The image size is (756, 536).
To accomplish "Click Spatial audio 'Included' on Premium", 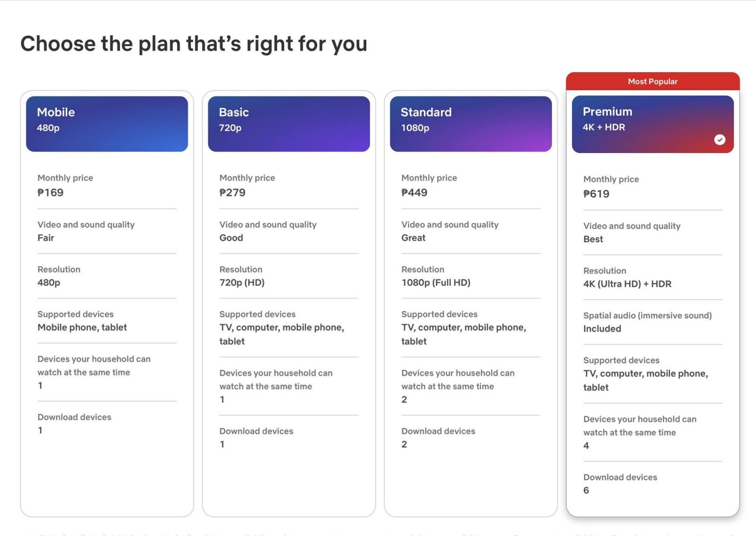I will pyautogui.click(x=602, y=329).
